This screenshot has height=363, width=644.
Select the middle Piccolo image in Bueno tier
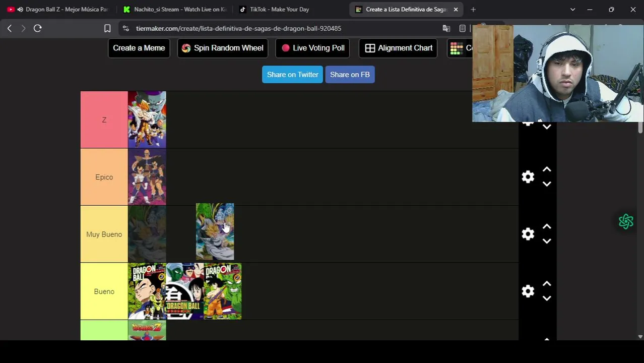(185, 291)
